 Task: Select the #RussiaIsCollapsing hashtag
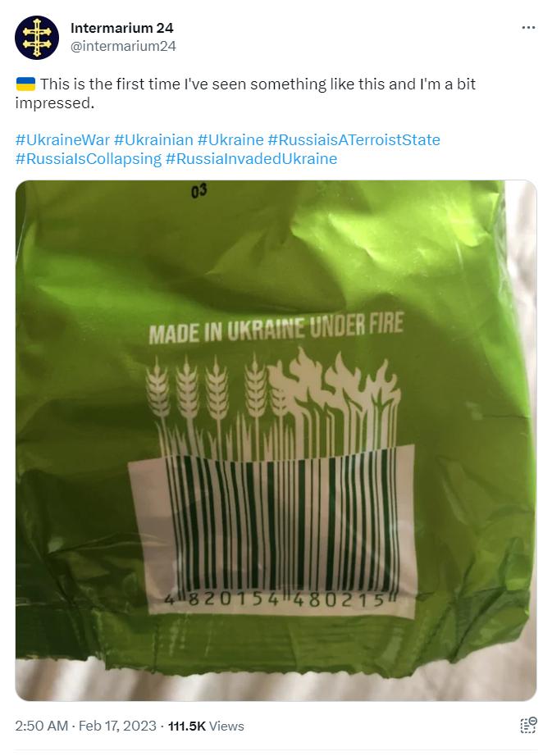89,158
